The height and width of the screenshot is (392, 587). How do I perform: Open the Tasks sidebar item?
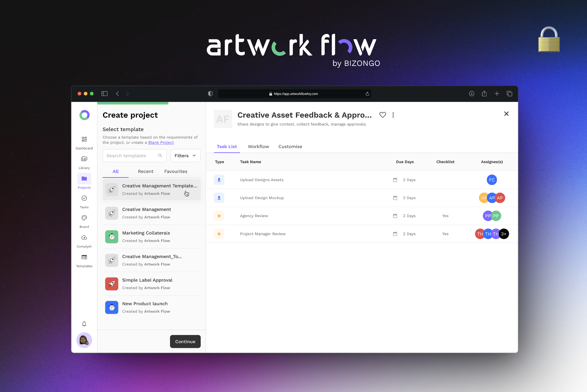click(x=84, y=202)
